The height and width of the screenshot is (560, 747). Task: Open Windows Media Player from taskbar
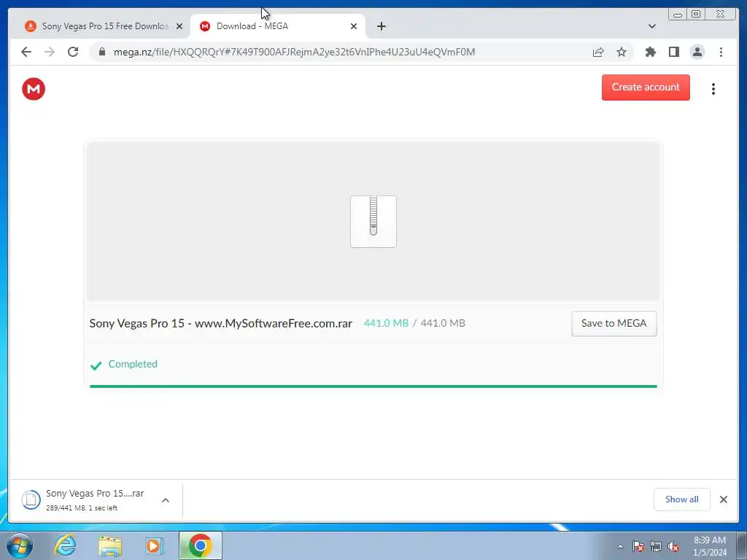click(x=154, y=545)
